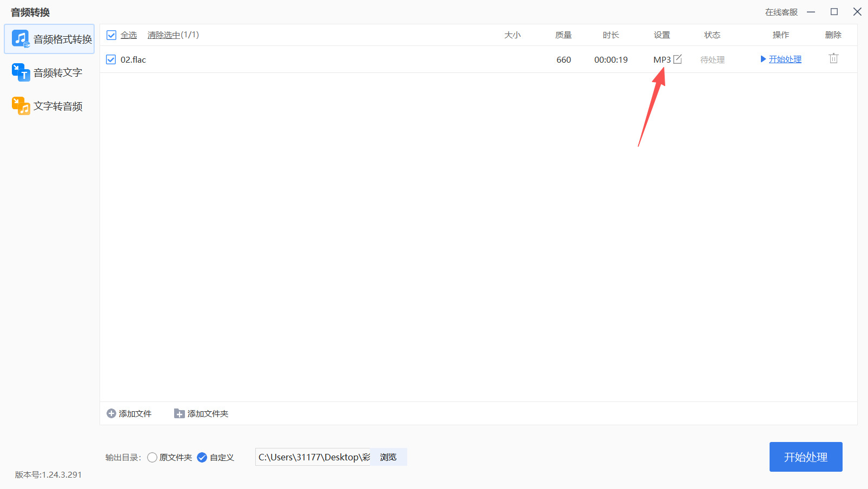Click the 00:00:19 duration value
Viewport: 868px width, 489px height.
[x=611, y=59]
